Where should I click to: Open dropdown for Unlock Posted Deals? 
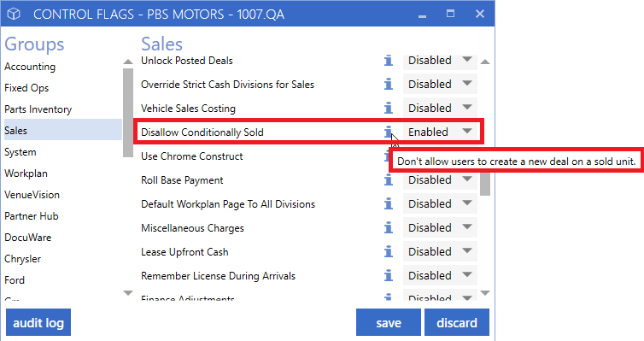pyautogui.click(x=440, y=61)
